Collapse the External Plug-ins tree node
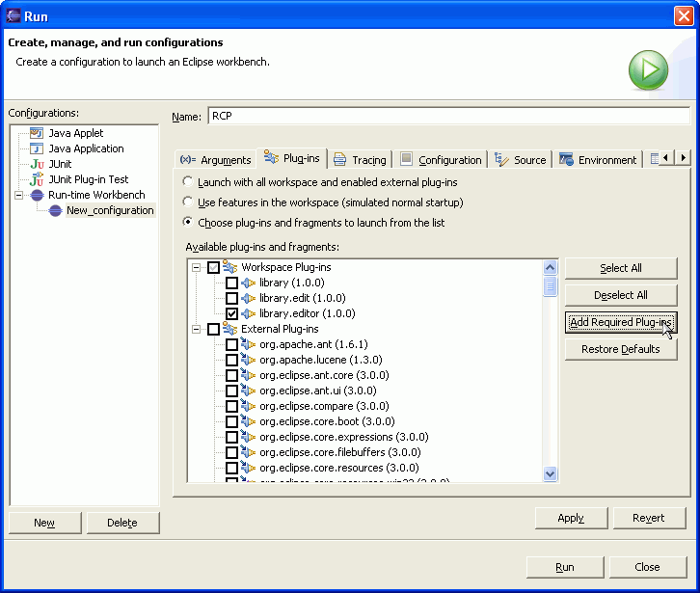Image resolution: width=700 pixels, height=593 pixels. 197,329
